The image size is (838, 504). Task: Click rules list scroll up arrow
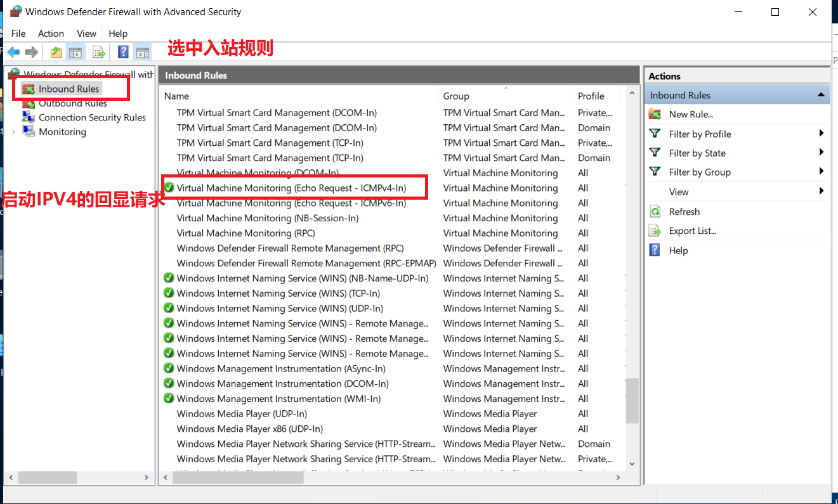coord(631,94)
